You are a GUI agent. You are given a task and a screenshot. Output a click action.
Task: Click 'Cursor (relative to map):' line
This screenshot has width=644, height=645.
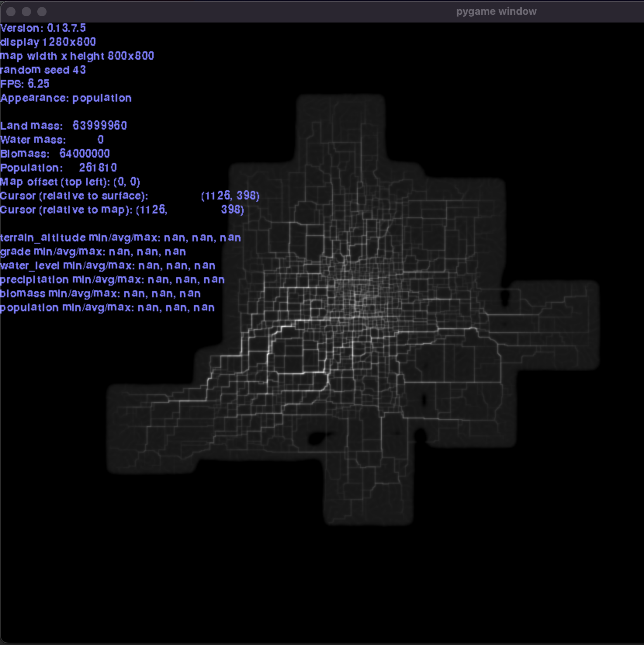[122, 210]
